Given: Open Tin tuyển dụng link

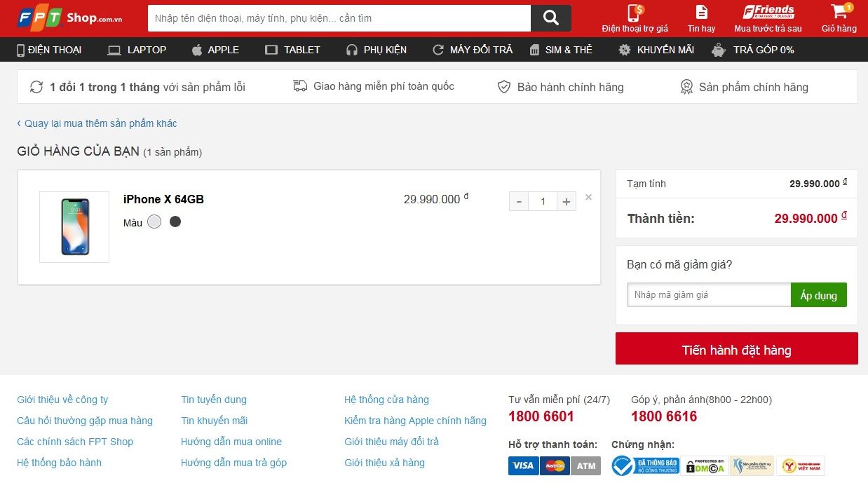Looking at the screenshot, I should pos(214,400).
